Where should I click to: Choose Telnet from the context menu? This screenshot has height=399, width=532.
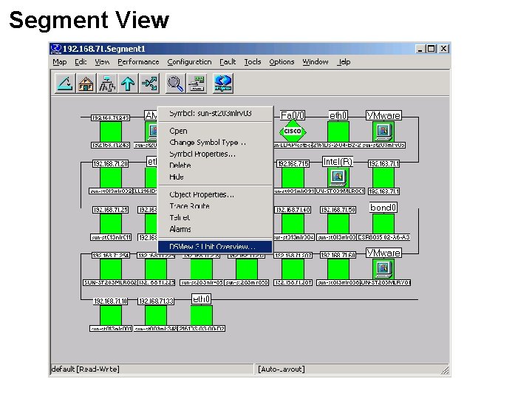(x=215, y=218)
